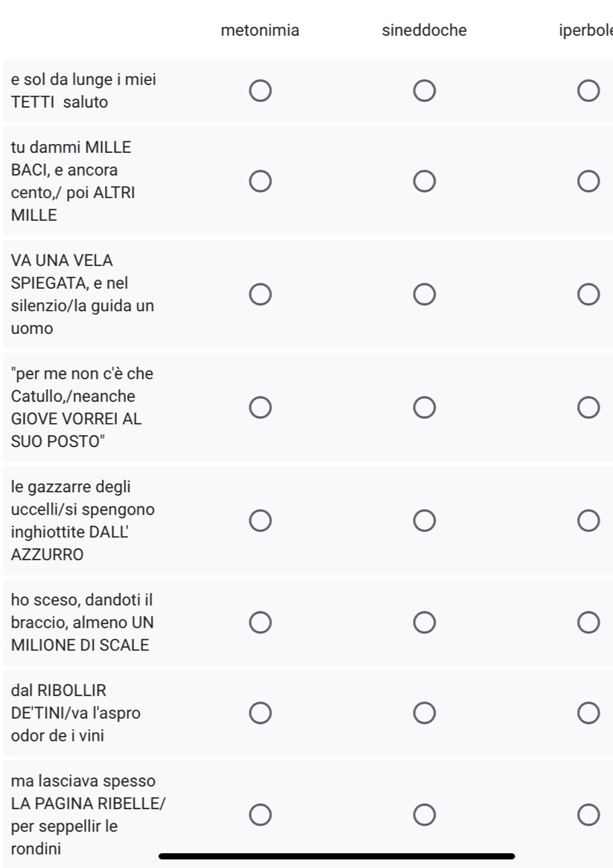Select iperbole for 'DALL'AZZURRO' row

pos(588,521)
